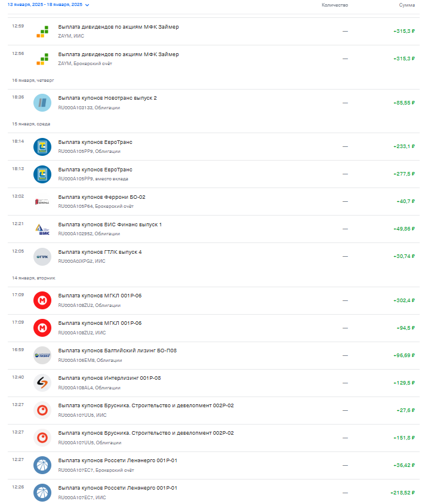The width and height of the screenshot is (431, 504).
Task: Click the ticker line RU000A0JXPG2, ИИС
Action: pos(82,262)
